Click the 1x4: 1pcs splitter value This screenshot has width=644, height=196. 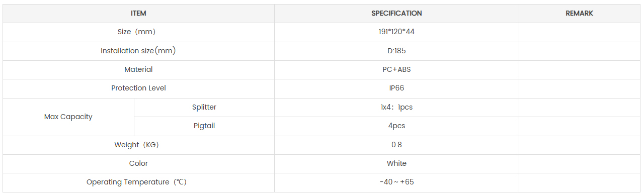point(396,107)
